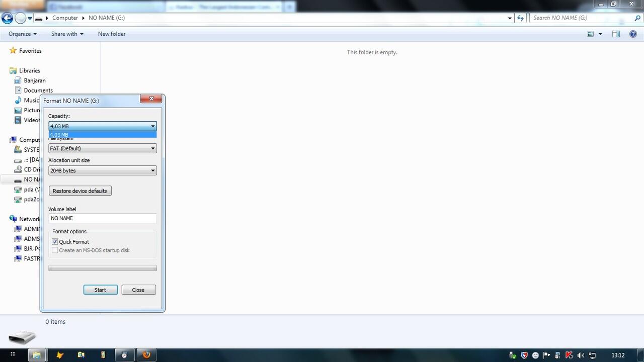The width and height of the screenshot is (644, 362).
Task: Expand Allocation unit size dropdown
Action: pyautogui.click(x=103, y=170)
